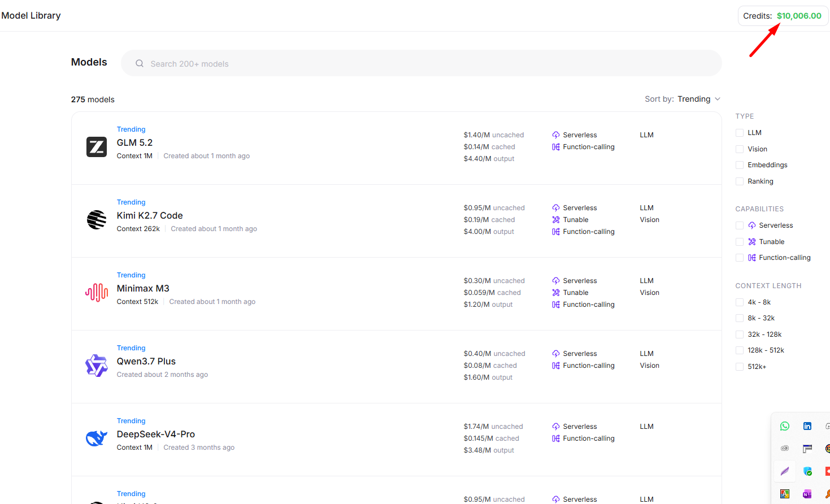
Task: Check the LLM type filter
Action: click(740, 133)
